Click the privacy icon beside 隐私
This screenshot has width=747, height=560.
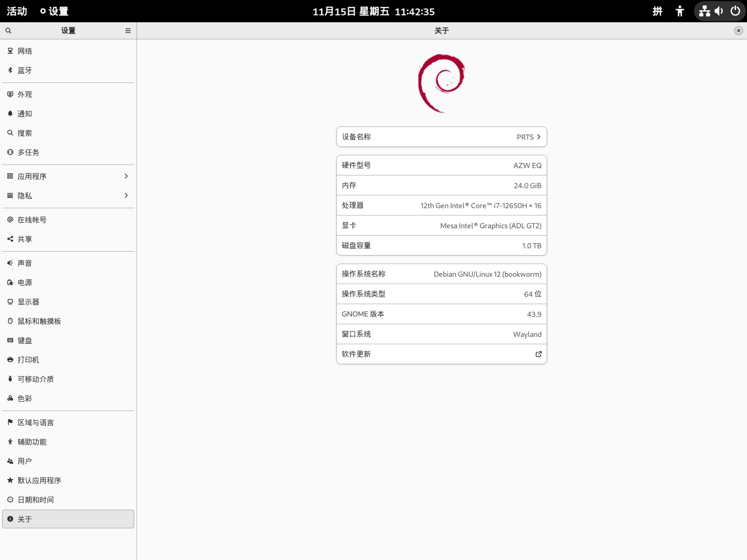[10, 196]
